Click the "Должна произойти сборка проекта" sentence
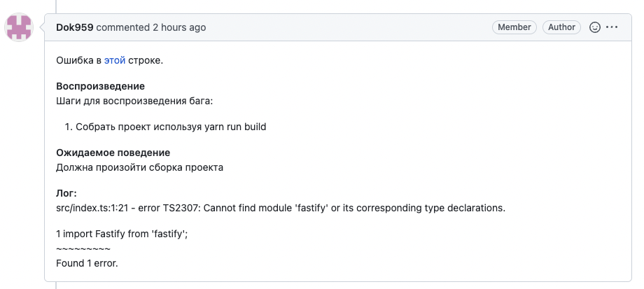This screenshot has width=644, height=289. coord(139,167)
